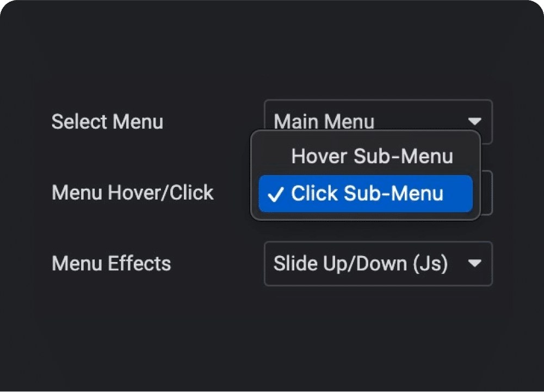Click the Slide Up/Down dropdown arrow icon
544x392 pixels.
(x=474, y=263)
